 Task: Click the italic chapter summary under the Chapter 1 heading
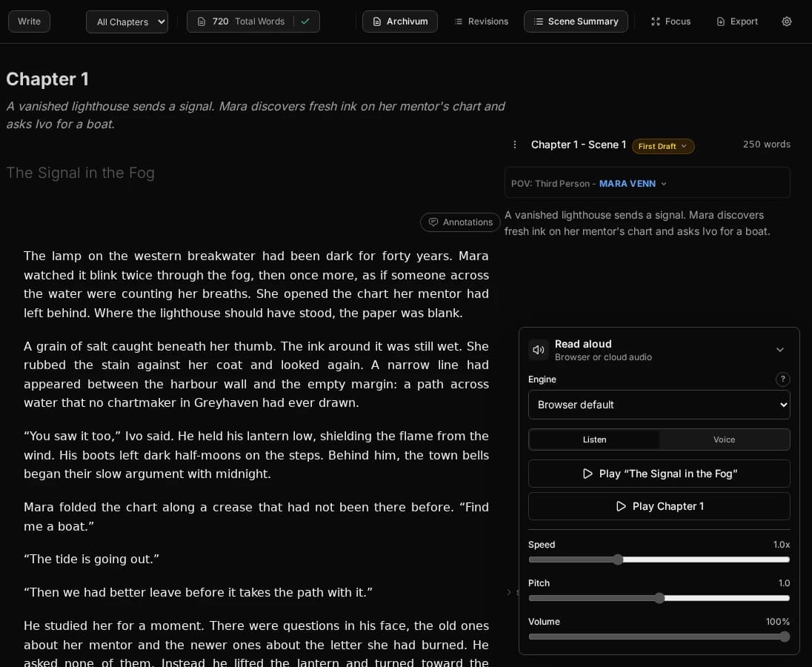256,115
